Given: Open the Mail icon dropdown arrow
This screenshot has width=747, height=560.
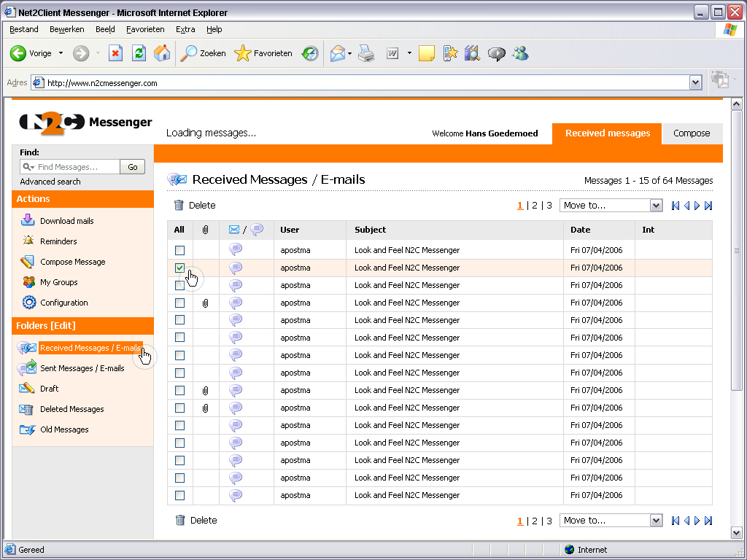Looking at the screenshot, I should 349,53.
